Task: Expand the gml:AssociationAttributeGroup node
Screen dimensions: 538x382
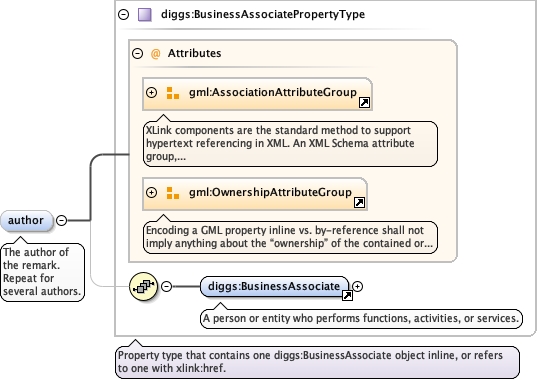Action: pos(151,92)
